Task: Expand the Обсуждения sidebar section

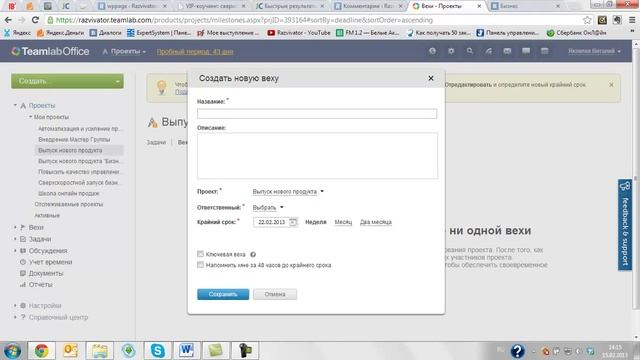Action: tap(16, 251)
